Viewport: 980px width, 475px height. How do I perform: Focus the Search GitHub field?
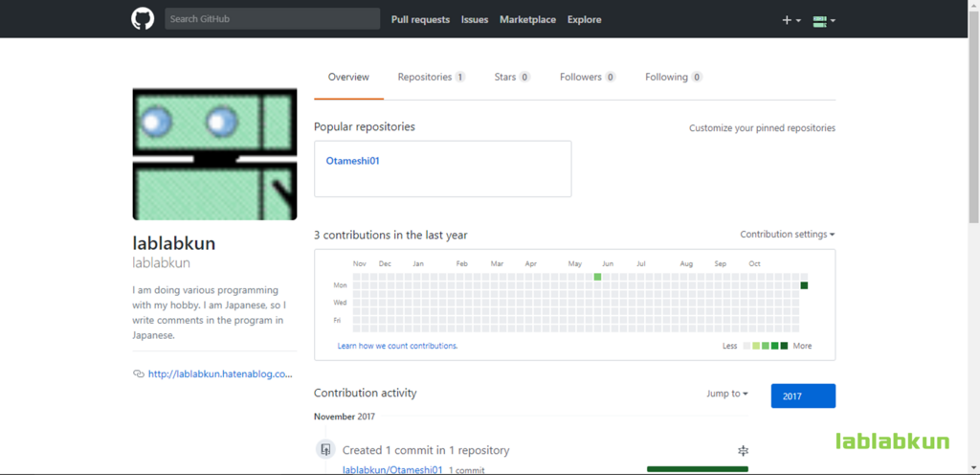click(x=272, y=19)
